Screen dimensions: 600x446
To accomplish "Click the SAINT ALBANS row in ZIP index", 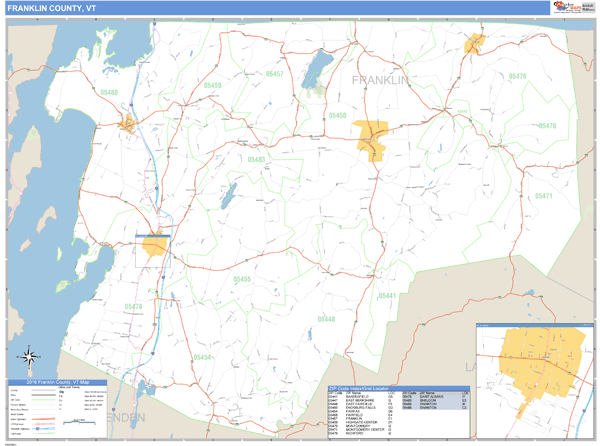I will [x=435, y=397].
